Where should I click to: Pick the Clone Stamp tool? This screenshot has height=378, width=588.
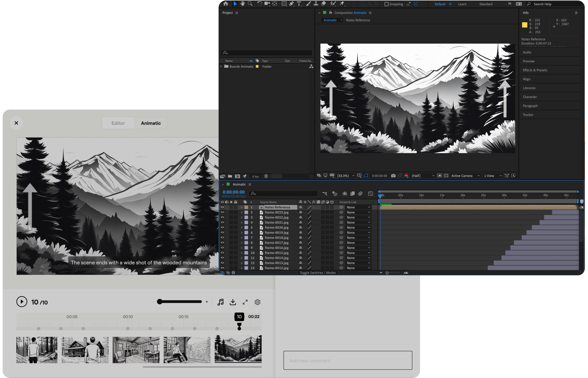tap(316, 4)
